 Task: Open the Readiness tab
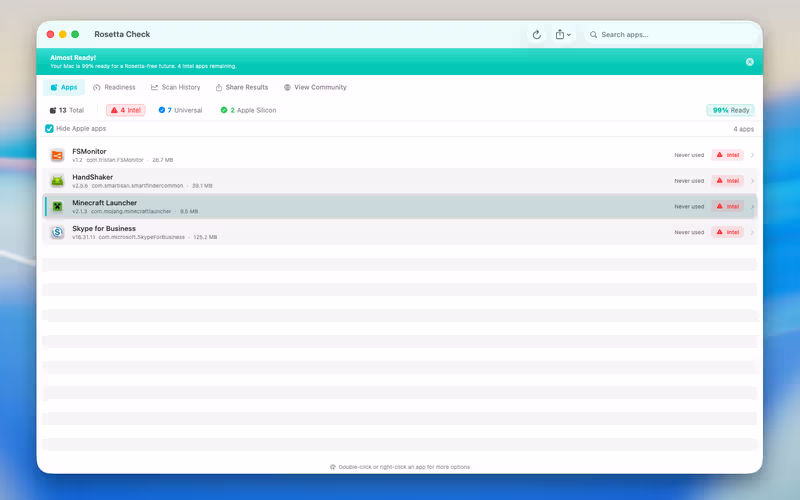(114, 87)
